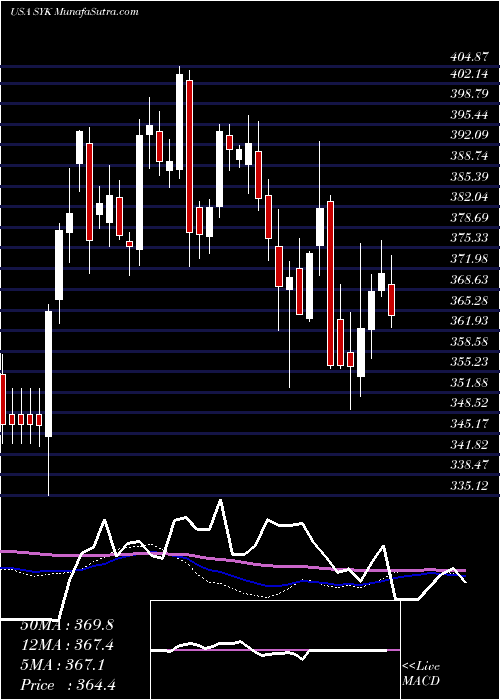Image resolution: width=500 pixels, height=700 pixels.
Task: Click the 404.87 price axis label
Action: pyautogui.click(x=469, y=57)
